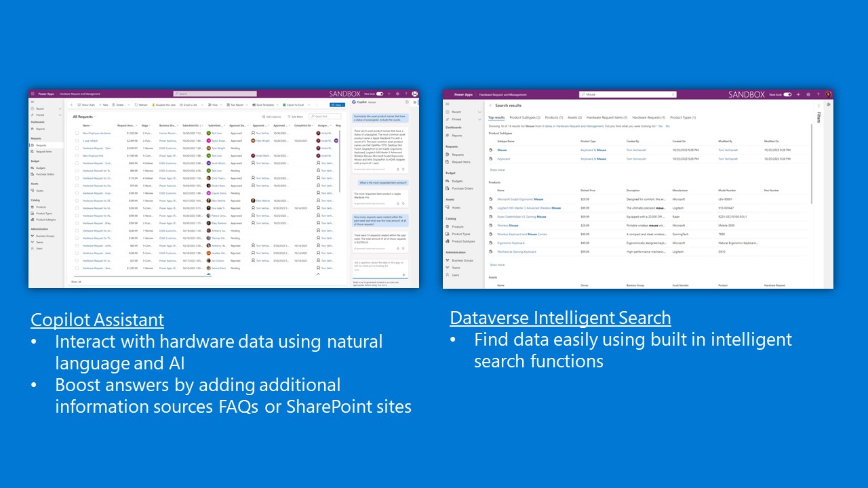Switch to the Product Types (1) tab
This screenshot has height=488, width=868.
(x=684, y=117)
